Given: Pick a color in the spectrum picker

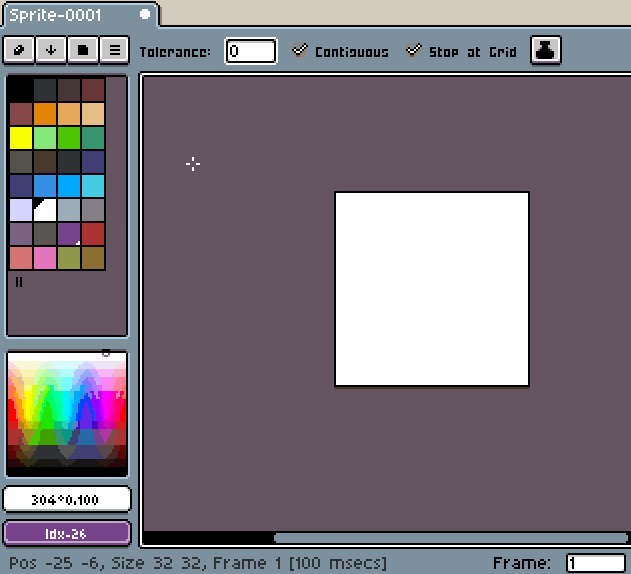Looking at the screenshot, I should tap(67, 414).
